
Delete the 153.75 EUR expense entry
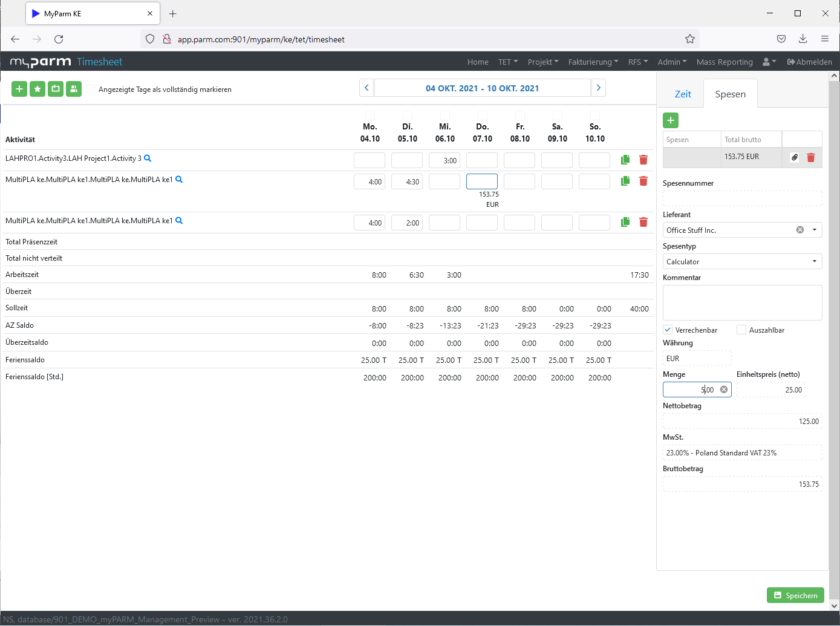[x=811, y=157]
